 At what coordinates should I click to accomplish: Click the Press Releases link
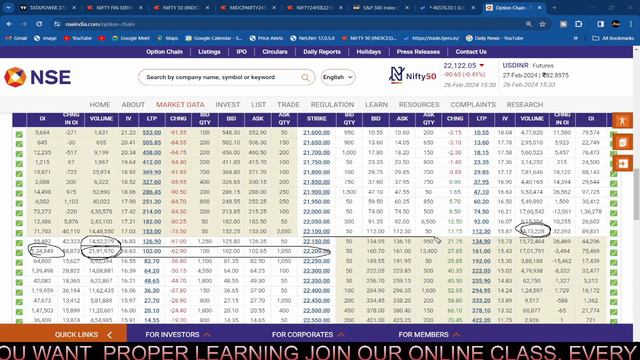[418, 52]
